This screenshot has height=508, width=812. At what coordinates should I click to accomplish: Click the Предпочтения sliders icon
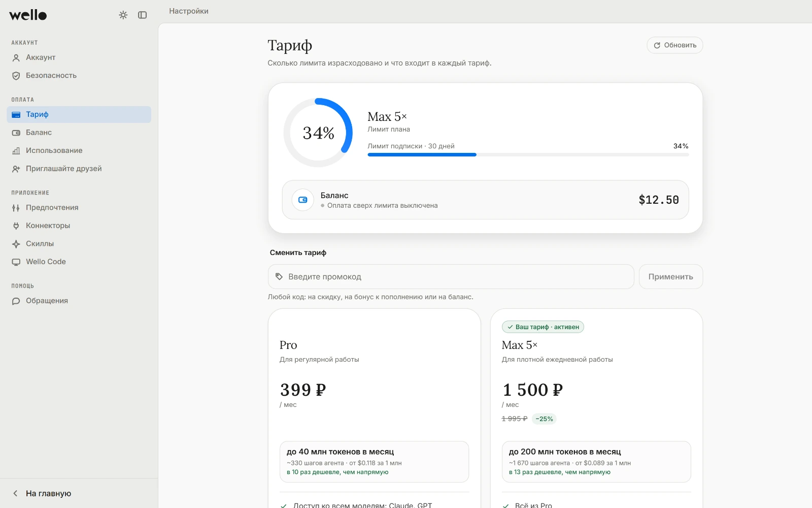(x=16, y=208)
